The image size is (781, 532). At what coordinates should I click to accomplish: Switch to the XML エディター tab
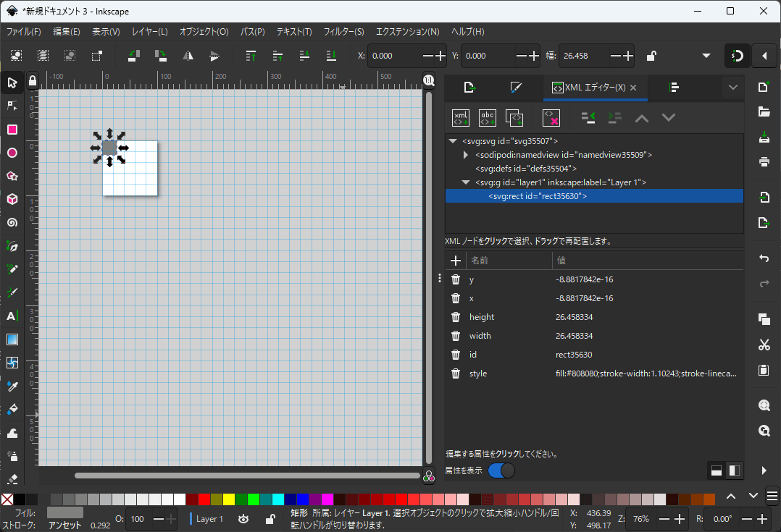click(594, 88)
